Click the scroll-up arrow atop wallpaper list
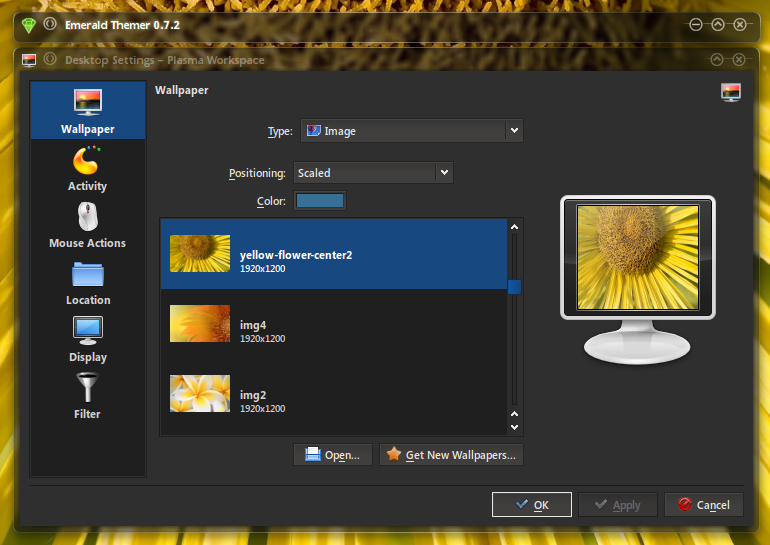The width and height of the screenshot is (770, 545). (x=514, y=227)
